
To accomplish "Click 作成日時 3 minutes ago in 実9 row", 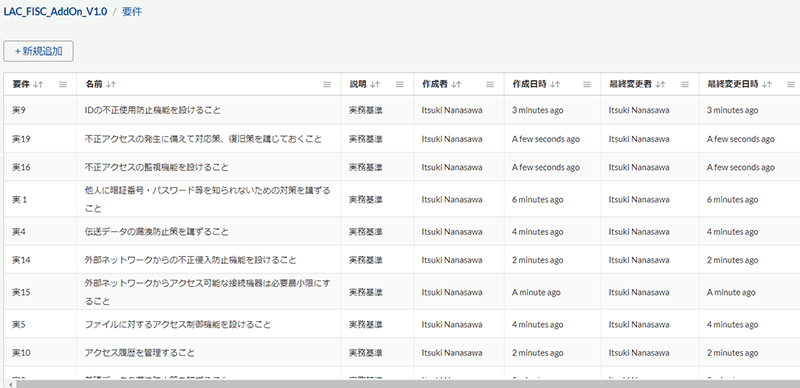I will point(538,110).
